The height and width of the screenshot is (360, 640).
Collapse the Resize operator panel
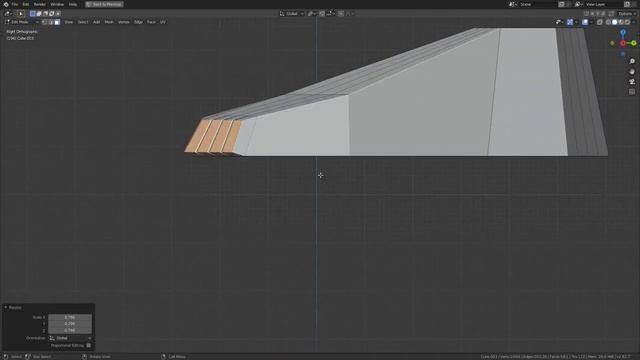6,307
